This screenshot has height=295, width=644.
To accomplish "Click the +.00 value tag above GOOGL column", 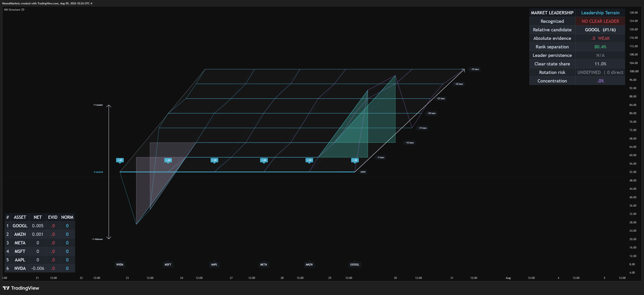I will 355,160.
